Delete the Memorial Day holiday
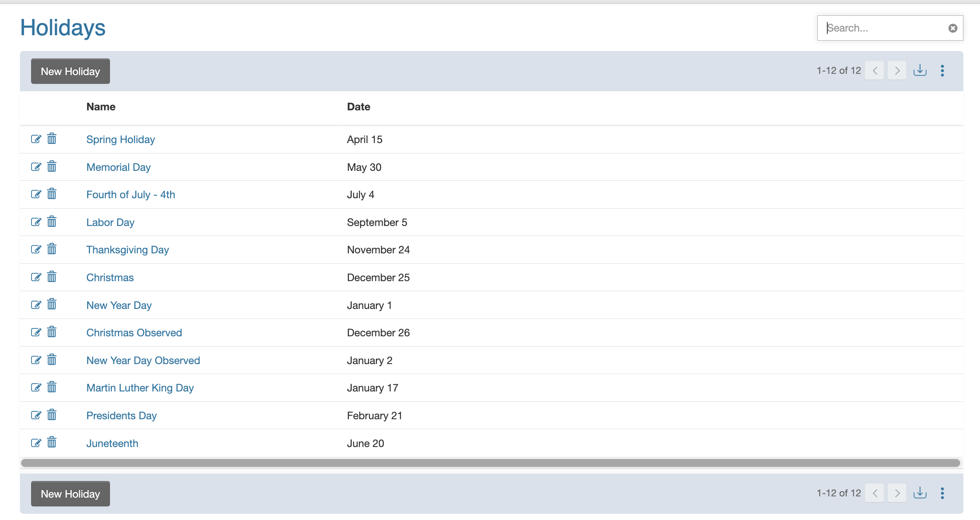This screenshot has height=520, width=980. tap(51, 166)
